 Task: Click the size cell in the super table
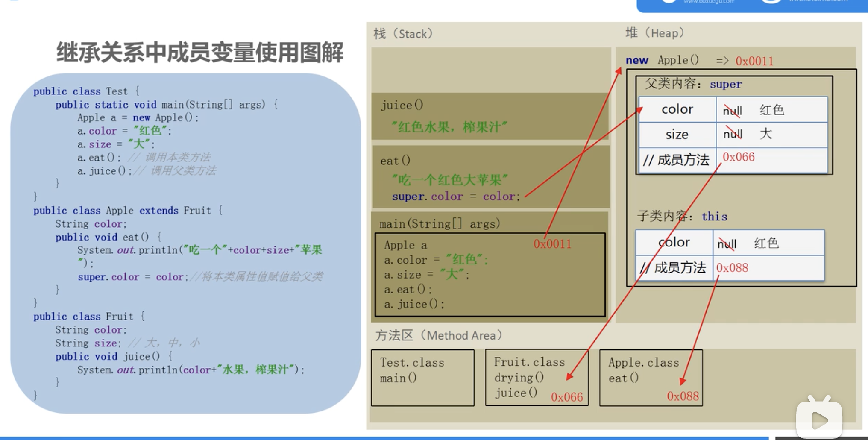coord(677,135)
